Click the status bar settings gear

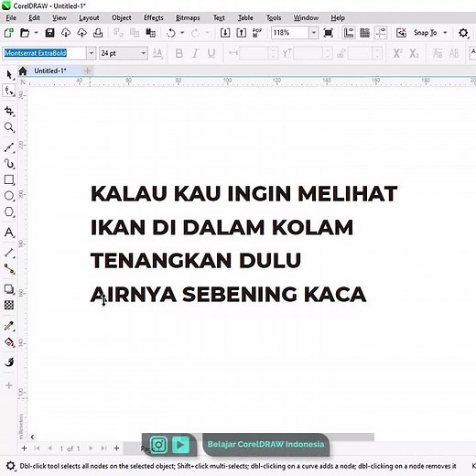[10, 466]
